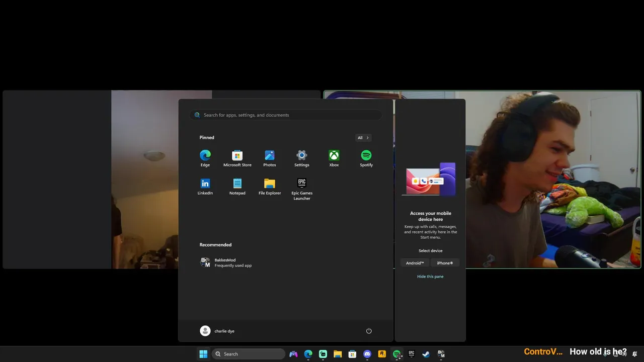Open Epic Games Launcher from the taskbar
Screen dimensions: 644x362
[x=412, y=354]
